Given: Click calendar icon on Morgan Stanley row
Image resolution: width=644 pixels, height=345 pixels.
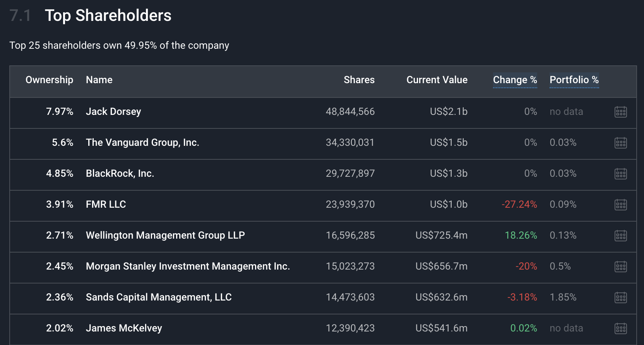Looking at the screenshot, I should [621, 266].
